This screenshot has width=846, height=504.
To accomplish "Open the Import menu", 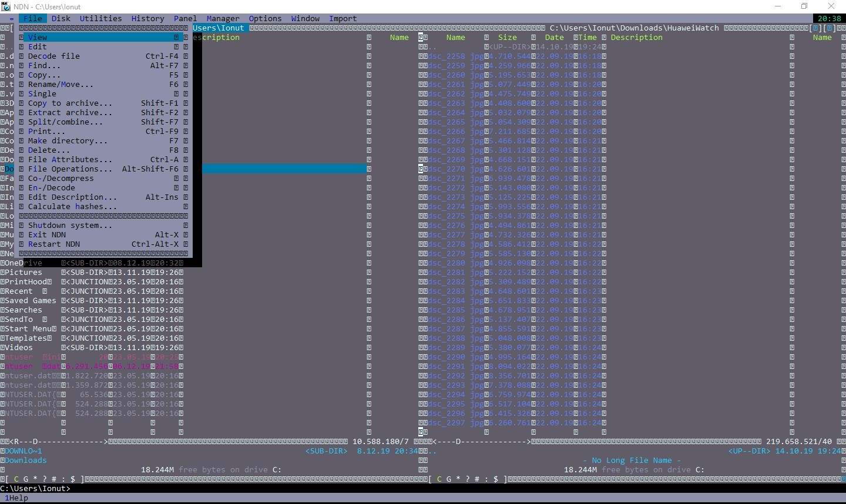I will coord(343,18).
